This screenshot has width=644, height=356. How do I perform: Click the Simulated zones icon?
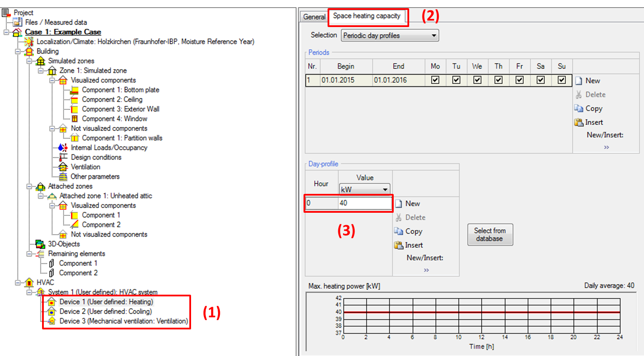pos(40,61)
